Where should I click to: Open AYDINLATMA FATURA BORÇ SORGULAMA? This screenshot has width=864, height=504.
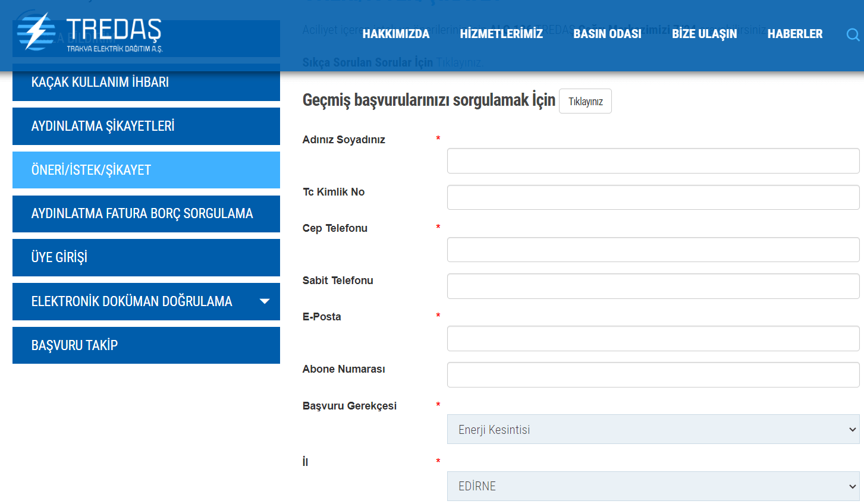pyautogui.click(x=146, y=214)
